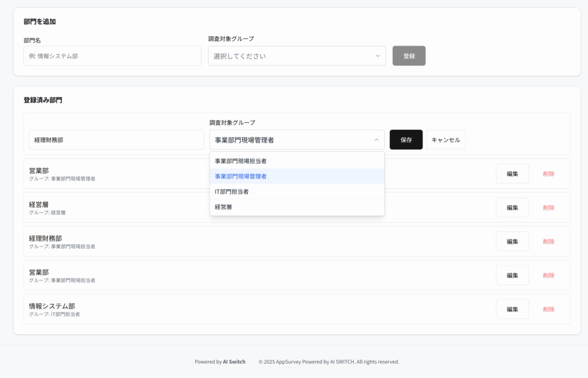Viewport: 588px width, 378px height.
Task: Click 削除 for 情報システム部
Action: (548, 309)
